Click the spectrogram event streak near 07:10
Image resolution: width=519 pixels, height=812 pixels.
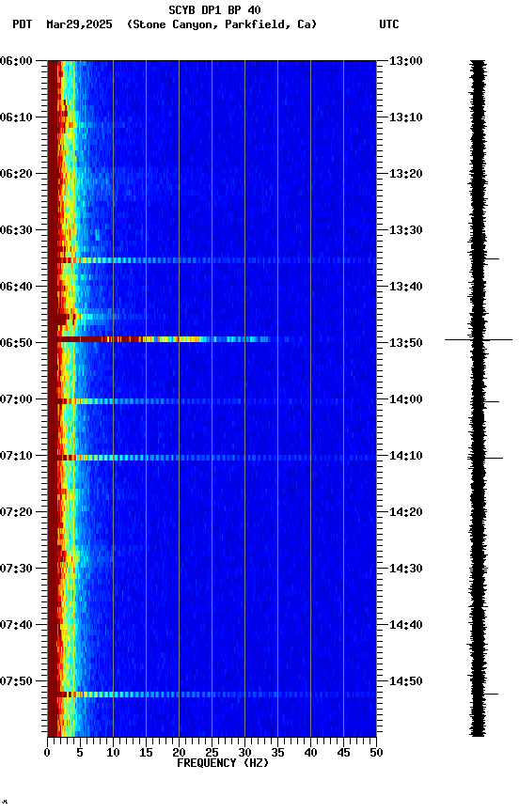pos(212,458)
